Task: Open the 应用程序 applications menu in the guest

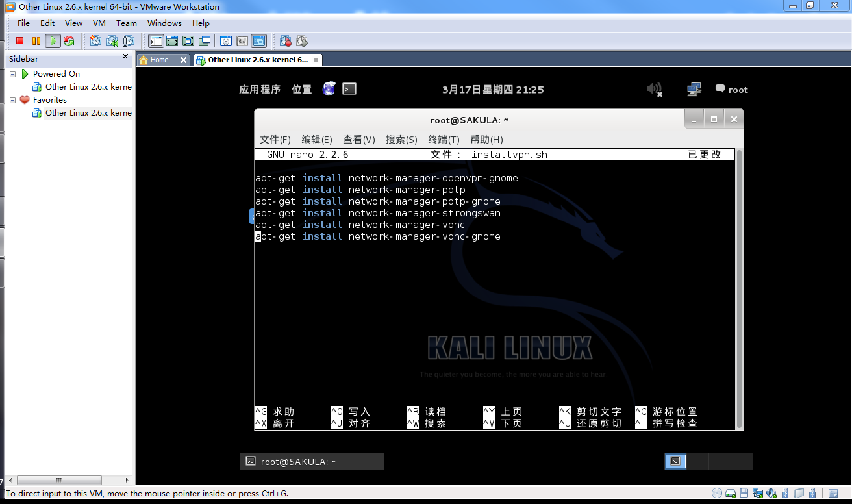Action: click(x=260, y=90)
